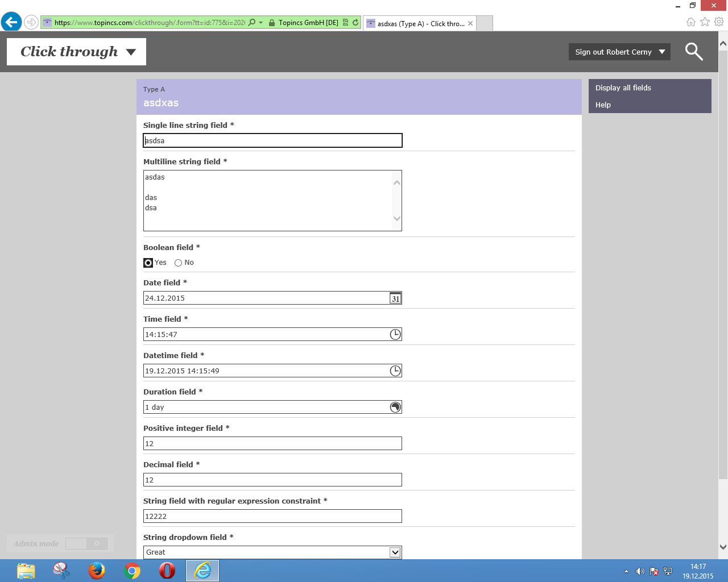The image size is (728, 582).
Task: Select the Yes radio button
Action: pos(148,263)
